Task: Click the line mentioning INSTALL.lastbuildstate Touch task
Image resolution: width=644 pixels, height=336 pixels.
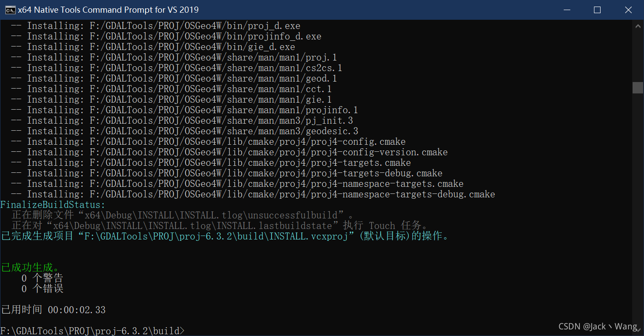Action: coord(220,226)
